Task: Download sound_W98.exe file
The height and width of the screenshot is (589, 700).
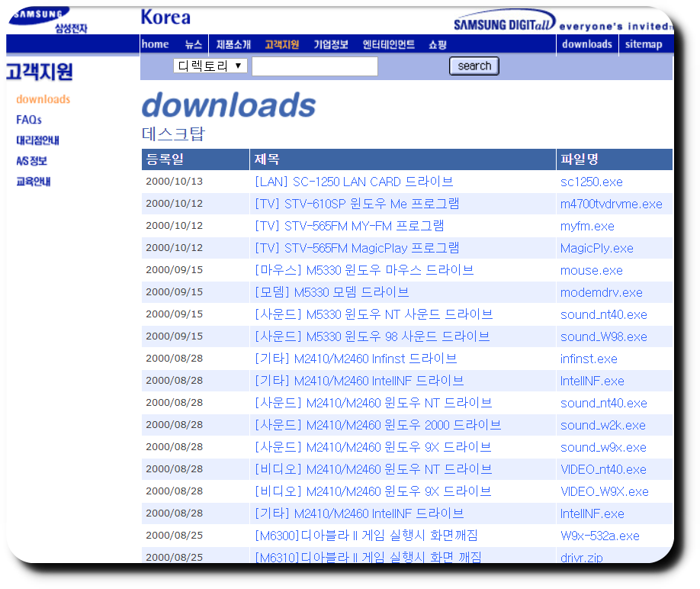Action: pyautogui.click(x=604, y=336)
